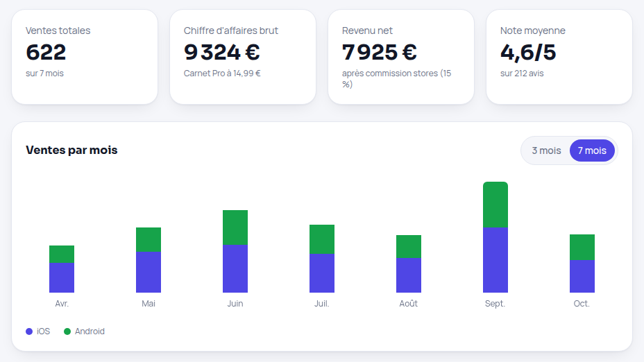Click the Oct. axis label
The image size is (644, 362).
pos(582,304)
